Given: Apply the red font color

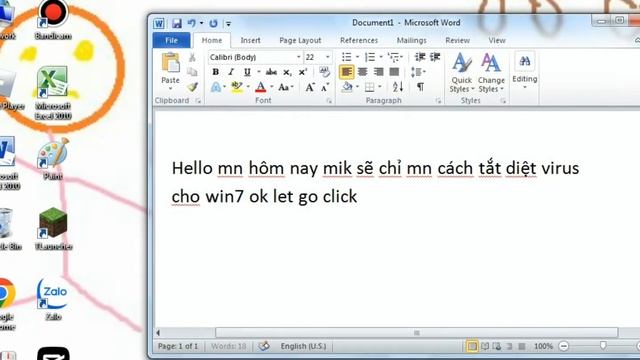Looking at the screenshot, I should pyautogui.click(x=260, y=87).
